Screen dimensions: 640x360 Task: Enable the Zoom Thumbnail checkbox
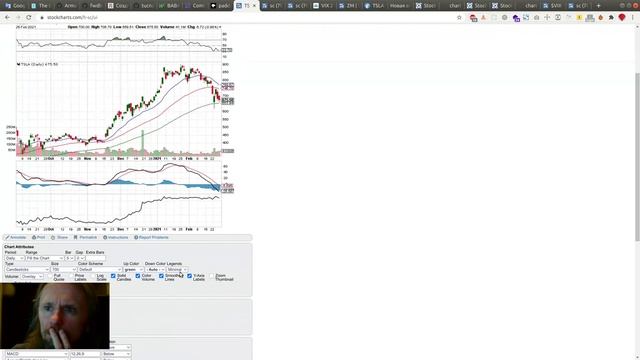212,276
